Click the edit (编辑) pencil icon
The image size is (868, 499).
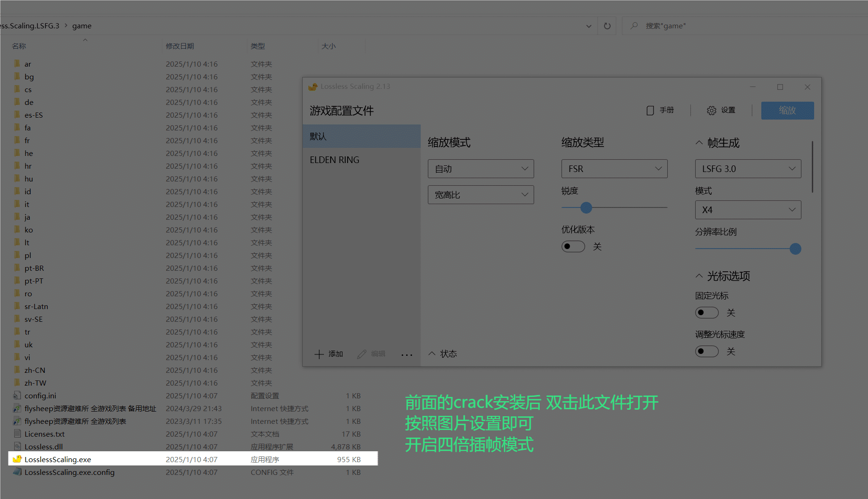pyautogui.click(x=362, y=354)
